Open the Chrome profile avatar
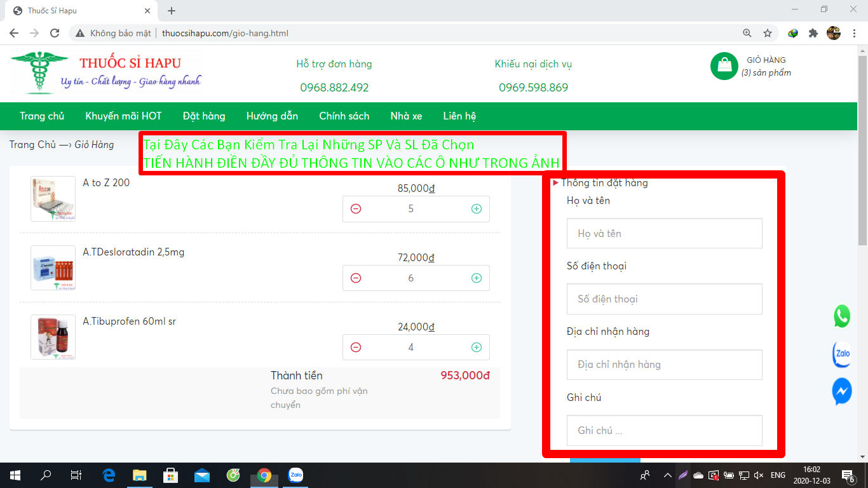Screen dimensions: 868x488 834,33
